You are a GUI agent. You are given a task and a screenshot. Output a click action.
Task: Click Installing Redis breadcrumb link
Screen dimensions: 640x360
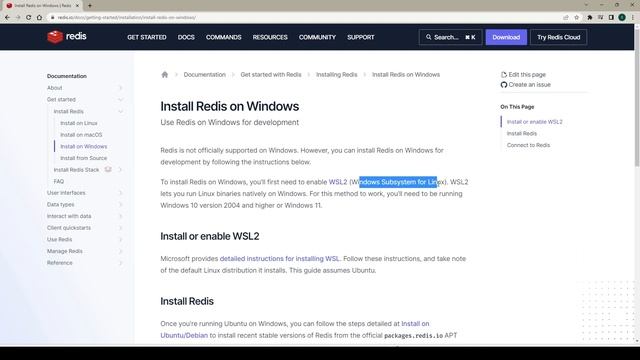336,75
